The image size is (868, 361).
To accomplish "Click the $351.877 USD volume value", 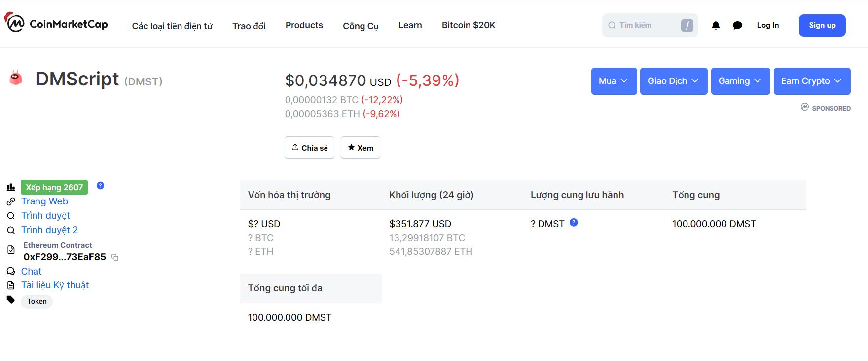I will [420, 224].
